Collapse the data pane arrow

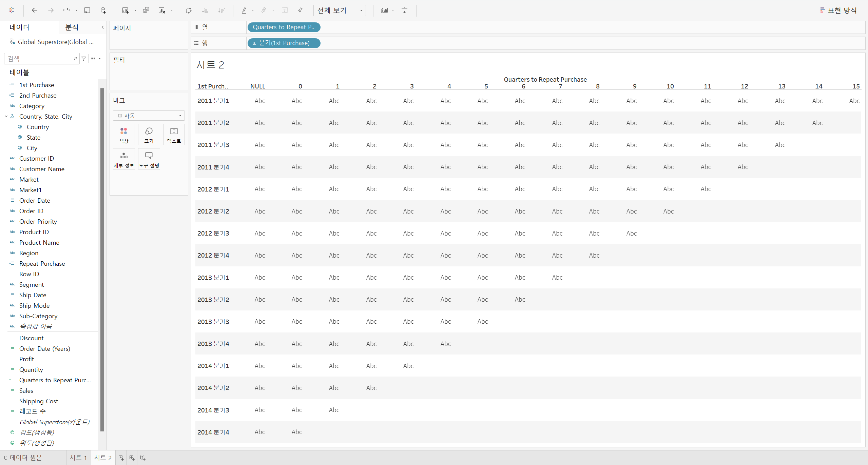tap(102, 27)
